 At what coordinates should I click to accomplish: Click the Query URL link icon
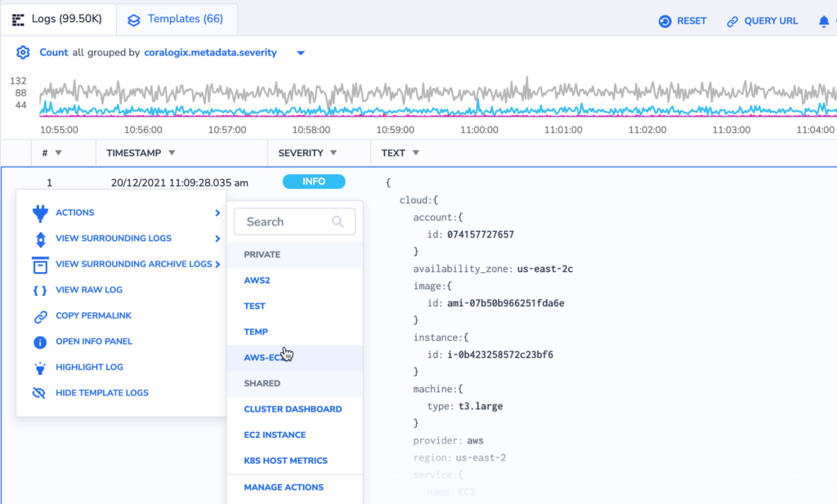click(732, 21)
